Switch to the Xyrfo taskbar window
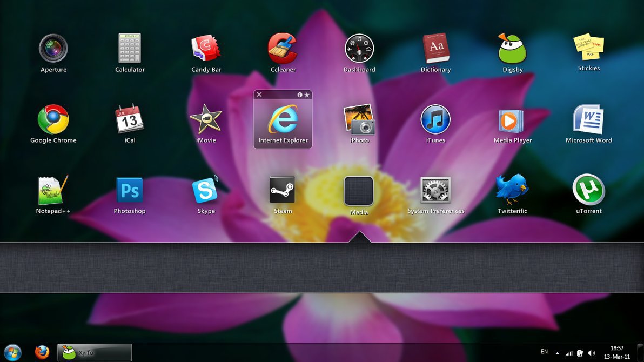The width and height of the screenshot is (644, 362). (x=95, y=353)
